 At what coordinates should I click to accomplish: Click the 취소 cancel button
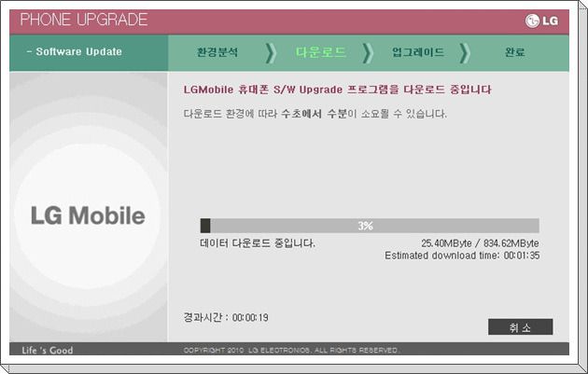tap(520, 326)
